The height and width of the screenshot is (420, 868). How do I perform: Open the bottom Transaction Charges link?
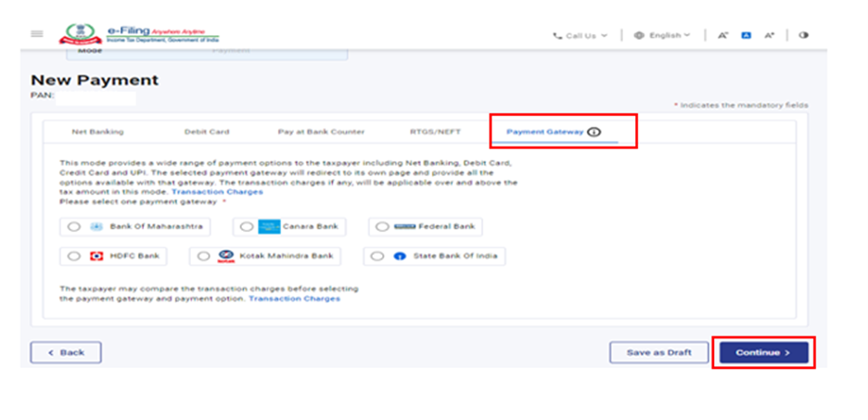(294, 299)
